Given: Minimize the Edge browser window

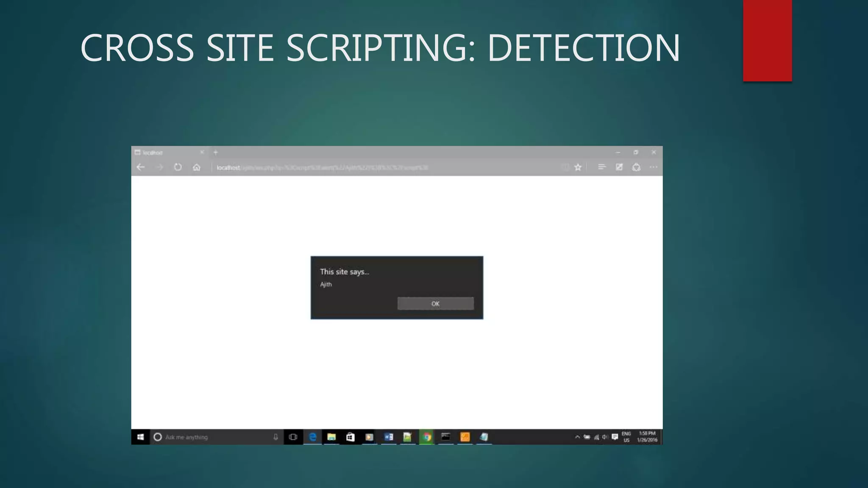Looking at the screenshot, I should point(618,152).
